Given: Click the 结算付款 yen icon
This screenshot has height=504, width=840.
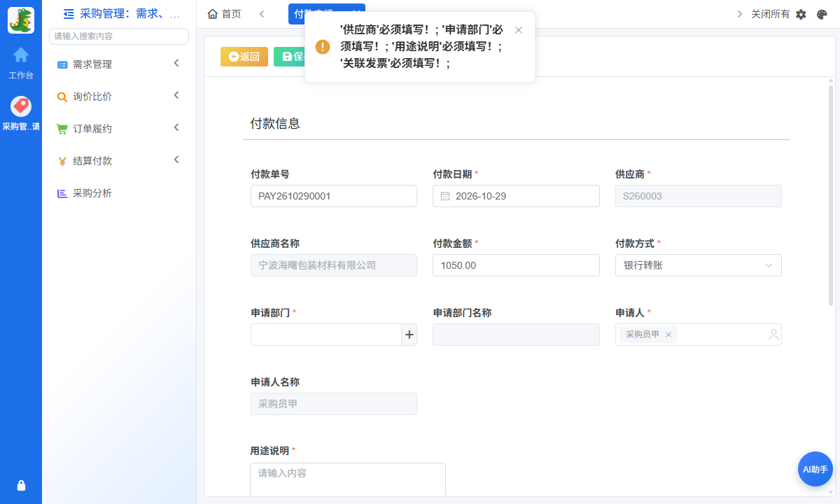Looking at the screenshot, I should click(x=62, y=161).
